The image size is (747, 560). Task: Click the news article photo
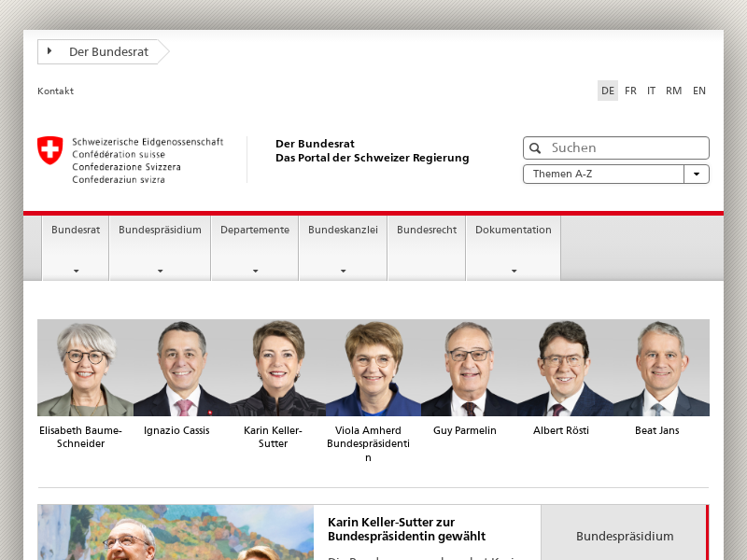(176, 532)
